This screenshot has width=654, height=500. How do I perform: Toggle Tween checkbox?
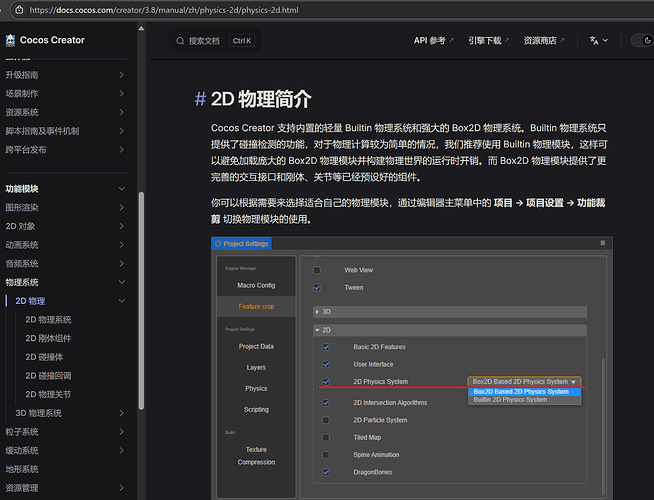317,288
